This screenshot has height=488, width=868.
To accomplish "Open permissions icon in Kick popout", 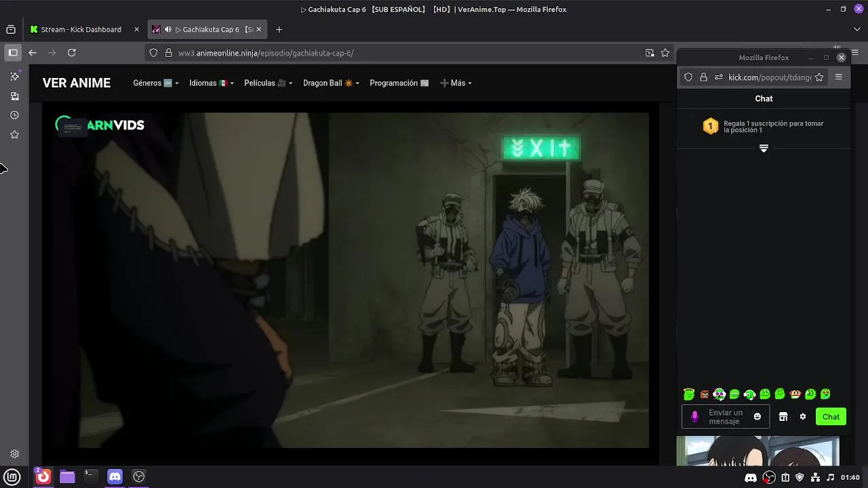I will 719,77.
